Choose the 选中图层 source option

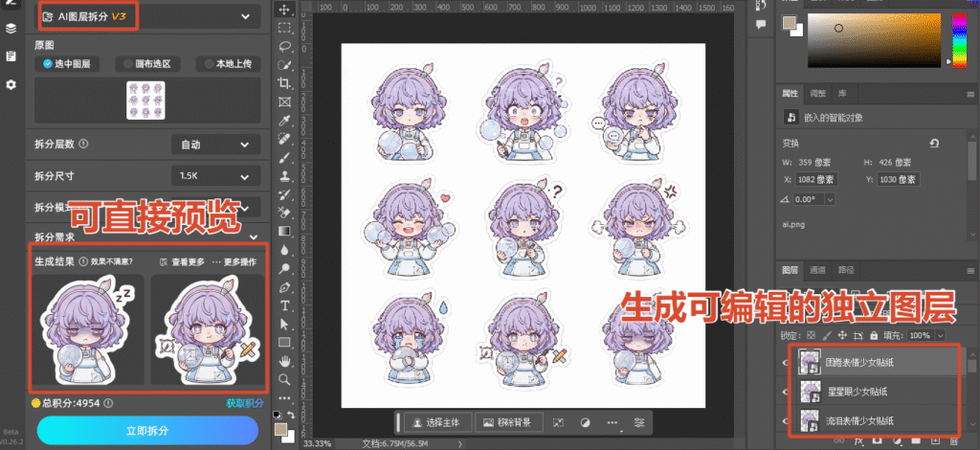68,64
